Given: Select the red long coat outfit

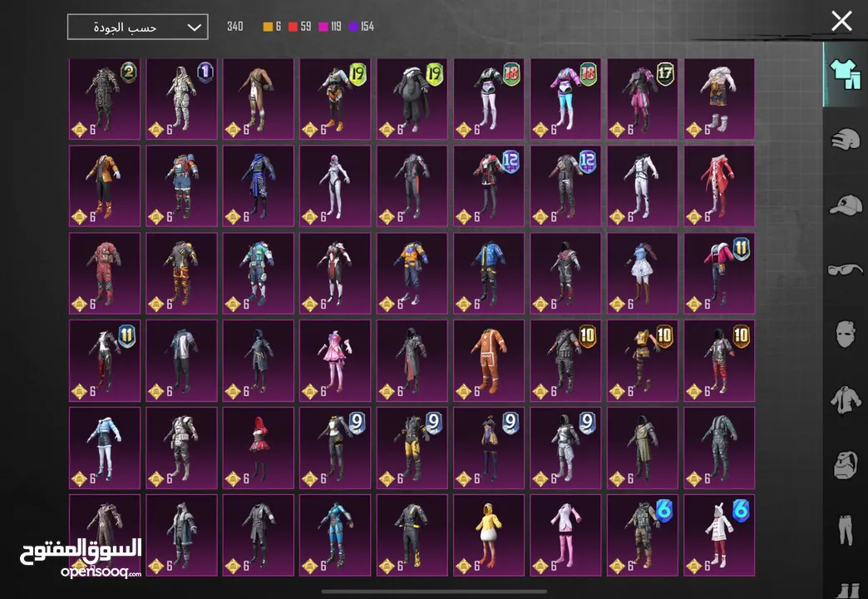Looking at the screenshot, I should click(719, 186).
